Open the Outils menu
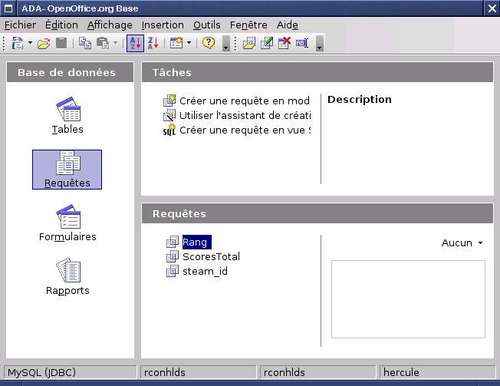Image resolution: width=500 pixels, height=386 pixels. 207,25
